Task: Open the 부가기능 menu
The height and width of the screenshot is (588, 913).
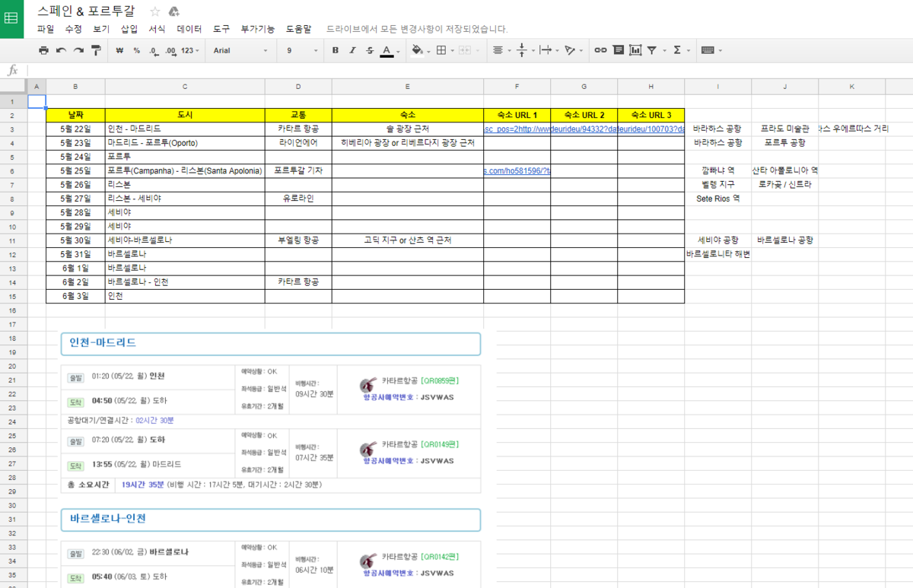Action: click(258, 29)
